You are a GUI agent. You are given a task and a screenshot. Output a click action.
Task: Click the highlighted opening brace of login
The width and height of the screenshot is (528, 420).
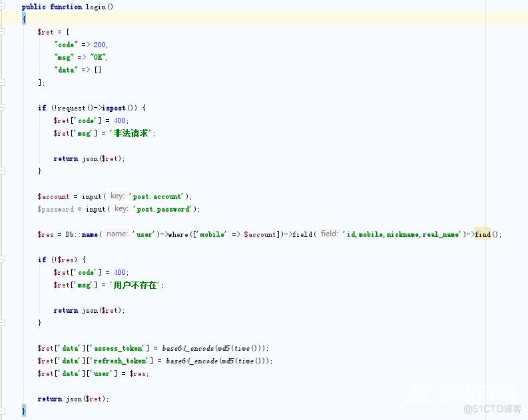pyautogui.click(x=24, y=19)
